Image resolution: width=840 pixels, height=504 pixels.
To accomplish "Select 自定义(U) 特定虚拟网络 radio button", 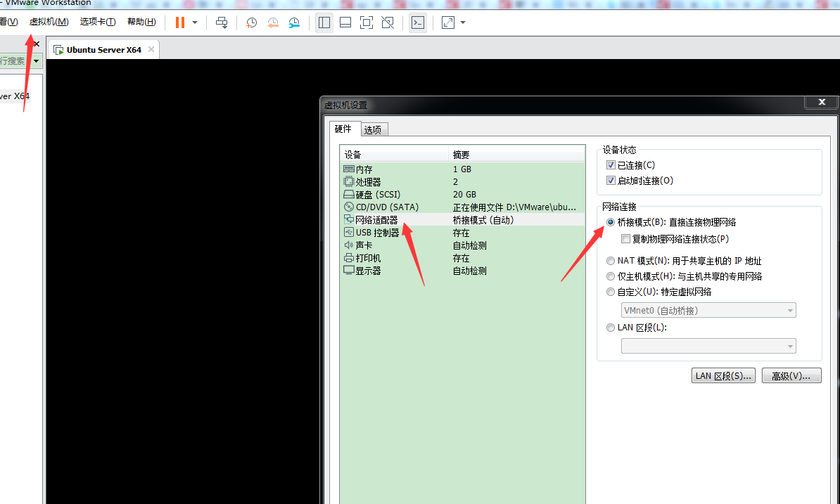I will coord(610,292).
